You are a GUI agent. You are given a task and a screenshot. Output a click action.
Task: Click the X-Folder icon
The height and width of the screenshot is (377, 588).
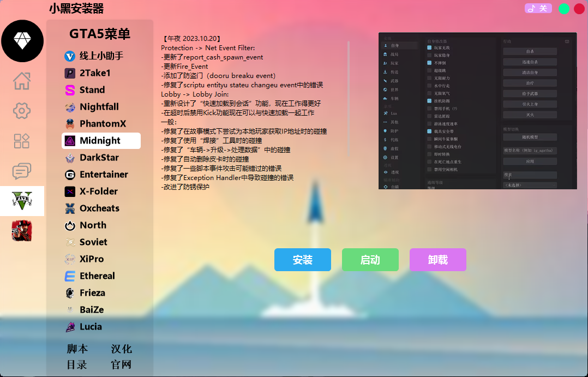coord(70,192)
